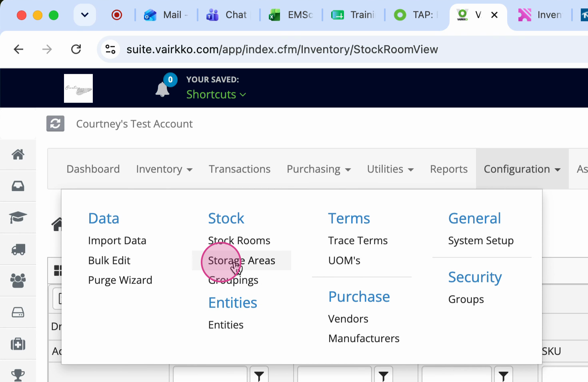The image size is (588, 382).
Task: Open the Transactions menu item
Action: coord(240,169)
